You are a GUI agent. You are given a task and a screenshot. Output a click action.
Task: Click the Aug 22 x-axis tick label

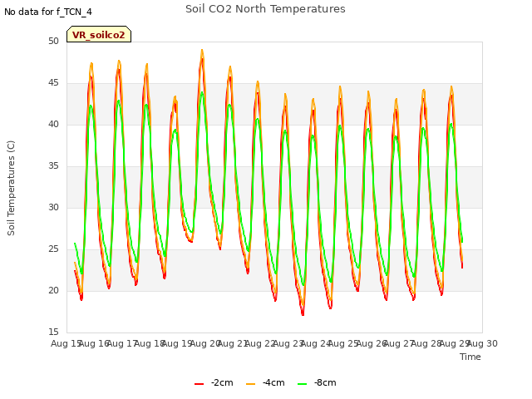pos(260,343)
